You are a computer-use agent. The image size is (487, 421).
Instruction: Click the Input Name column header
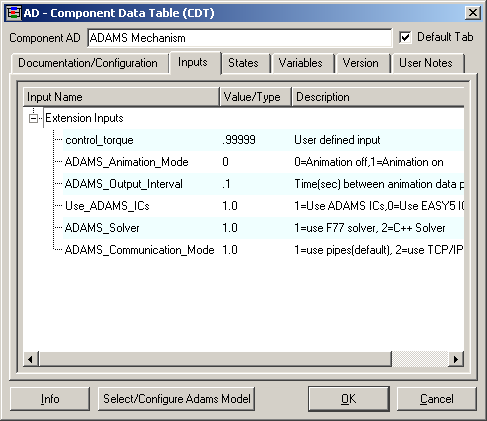[121, 97]
